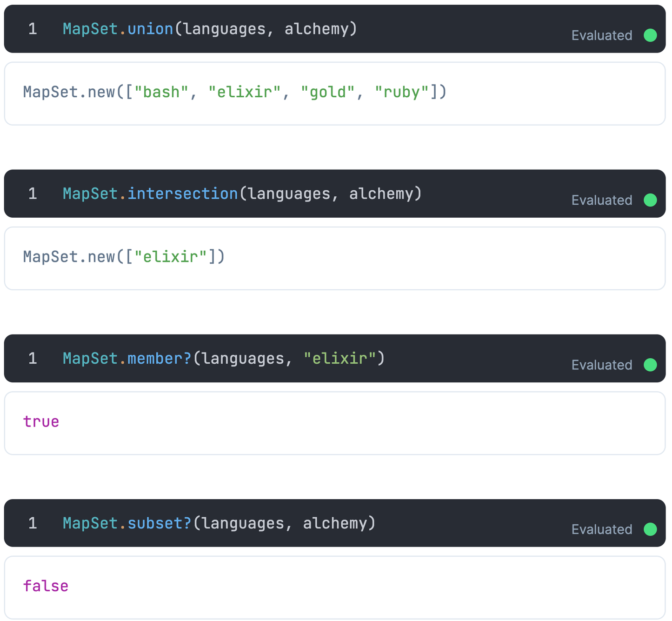This screenshot has width=672, height=621.
Task: Click Evaluated label on the subset? cell
Action: pyautogui.click(x=601, y=529)
